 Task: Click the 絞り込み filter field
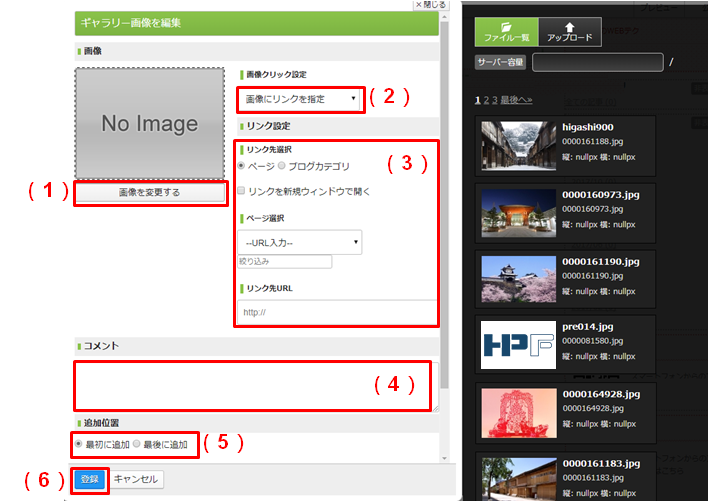(284, 262)
